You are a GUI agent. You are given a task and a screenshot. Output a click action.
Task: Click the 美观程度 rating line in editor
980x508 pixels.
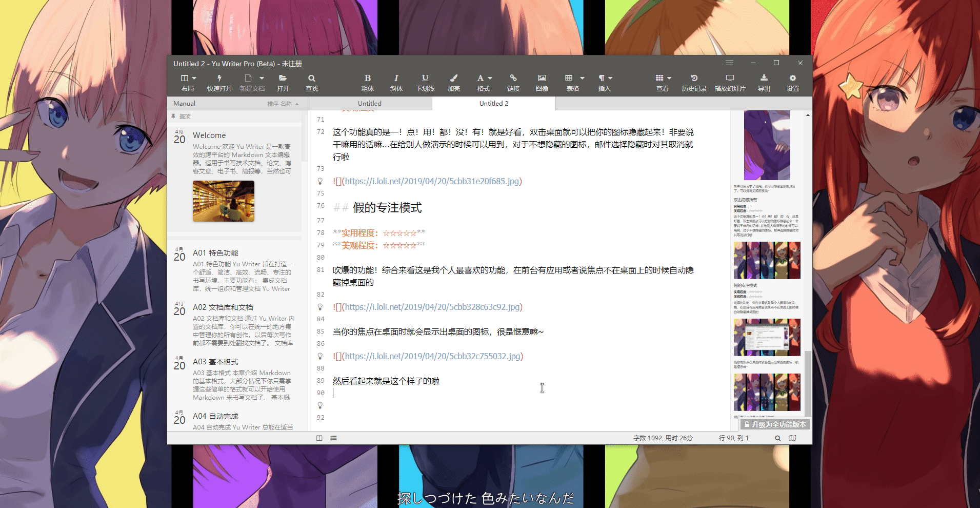(x=379, y=245)
